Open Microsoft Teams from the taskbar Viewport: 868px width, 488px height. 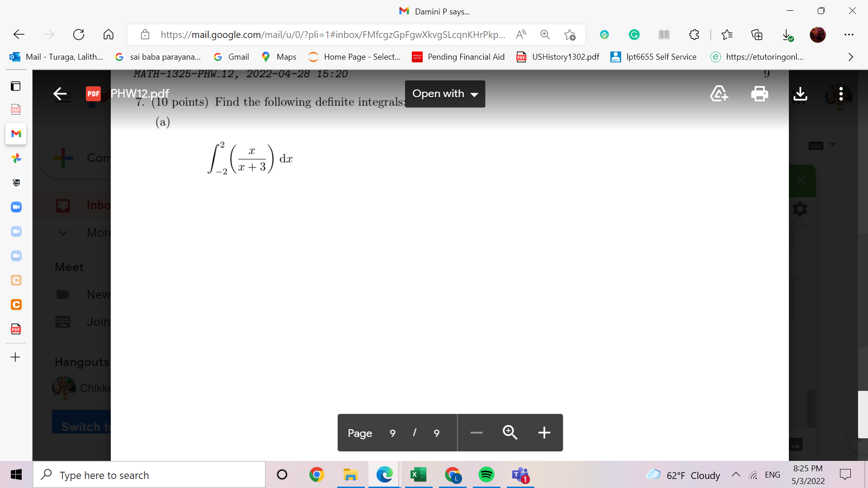tap(520, 475)
